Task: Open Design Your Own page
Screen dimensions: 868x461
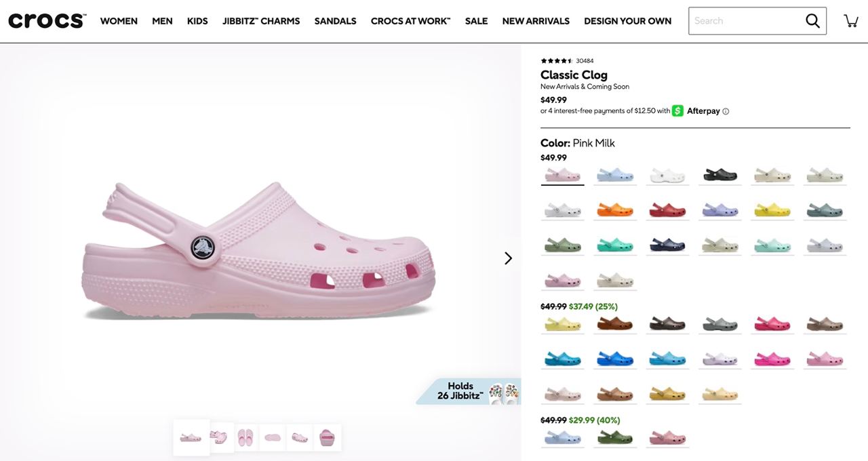Action: (627, 21)
